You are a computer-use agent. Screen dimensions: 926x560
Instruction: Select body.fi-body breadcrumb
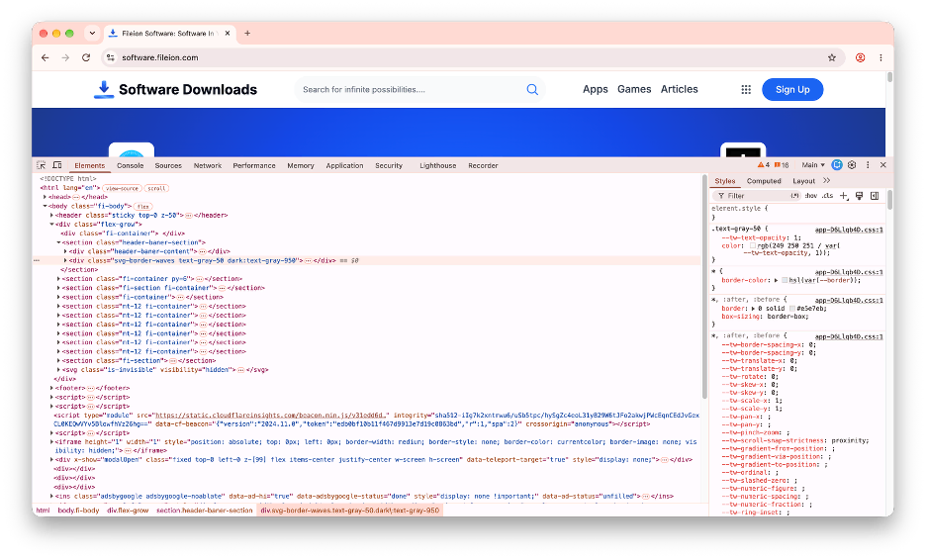tap(78, 511)
